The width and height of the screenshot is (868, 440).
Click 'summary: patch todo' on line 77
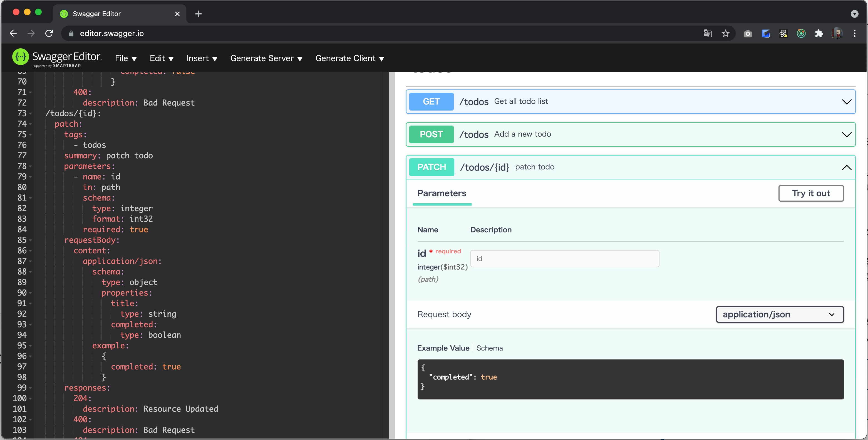(x=108, y=156)
